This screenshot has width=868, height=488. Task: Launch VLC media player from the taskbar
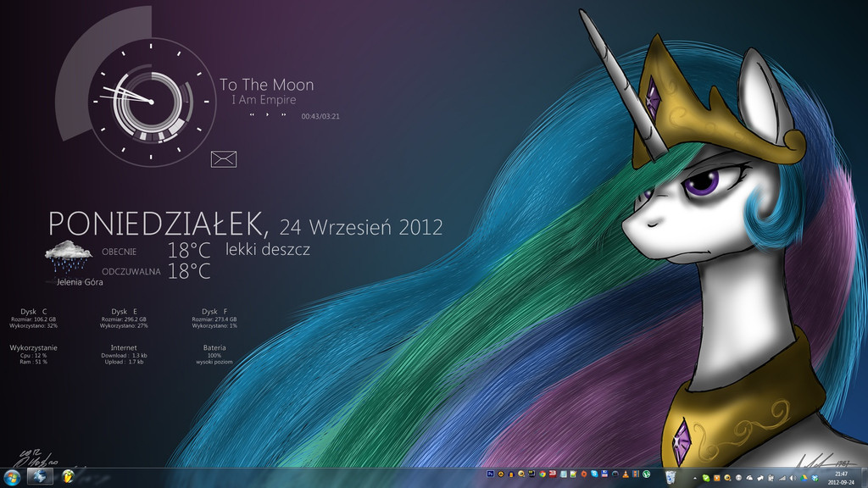coord(626,474)
